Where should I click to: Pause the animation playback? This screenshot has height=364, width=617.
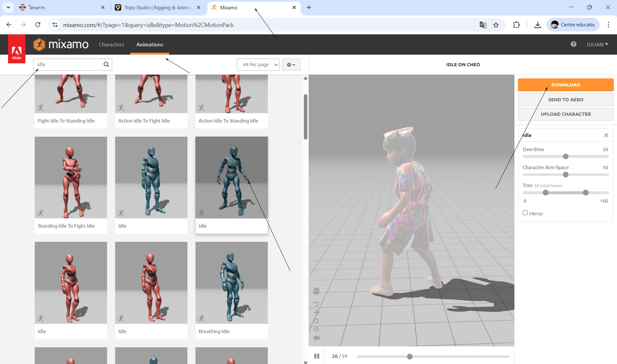(317, 356)
